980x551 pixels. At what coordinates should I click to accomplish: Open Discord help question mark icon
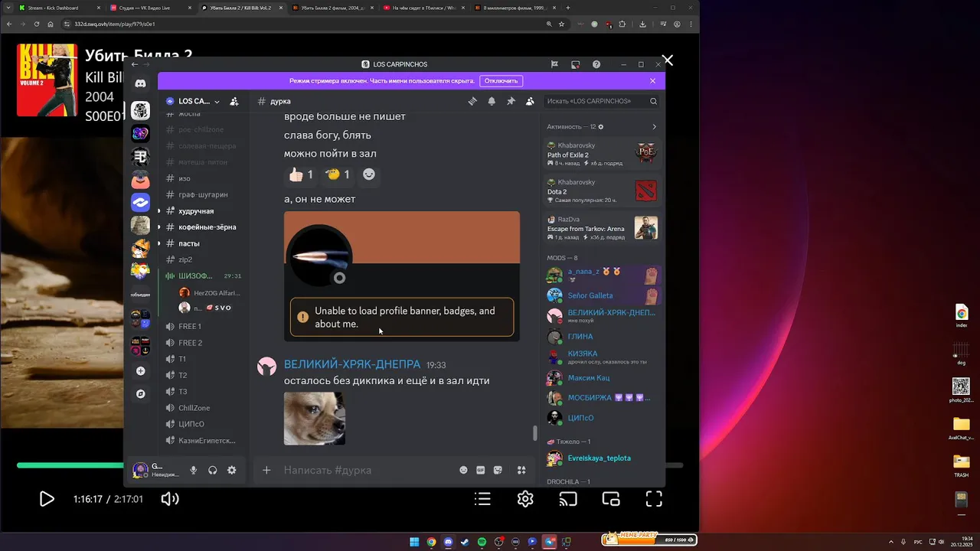(596, 64)
